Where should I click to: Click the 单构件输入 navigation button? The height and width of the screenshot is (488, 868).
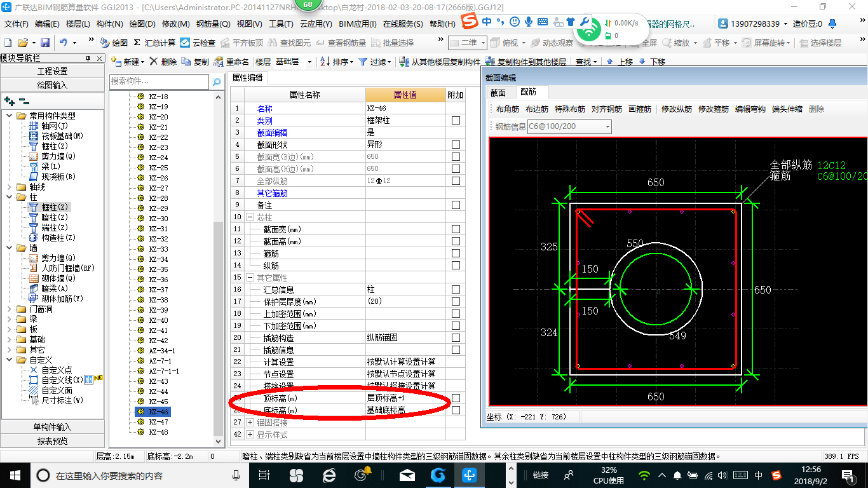pyautogui.click(x=52, y=427)
